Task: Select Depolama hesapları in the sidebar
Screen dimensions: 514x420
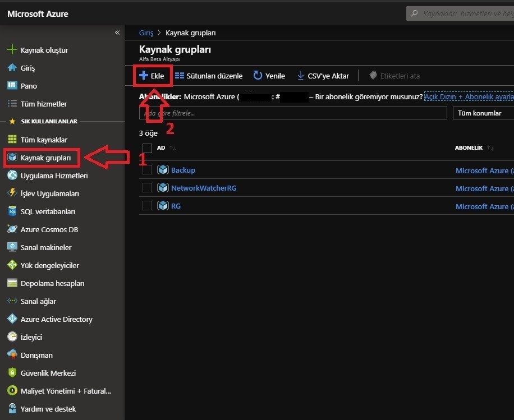Action: pyautogui.click(x=52, y=283)
